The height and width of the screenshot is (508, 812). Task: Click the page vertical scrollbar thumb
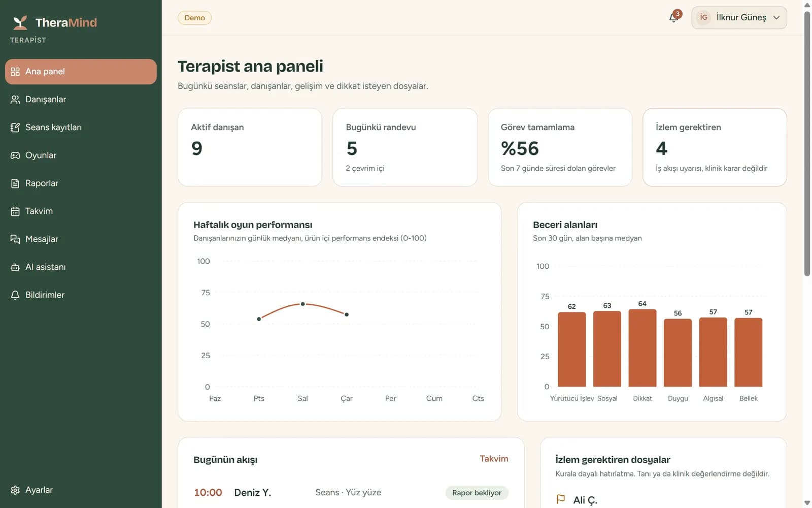[x=807, y=144]
